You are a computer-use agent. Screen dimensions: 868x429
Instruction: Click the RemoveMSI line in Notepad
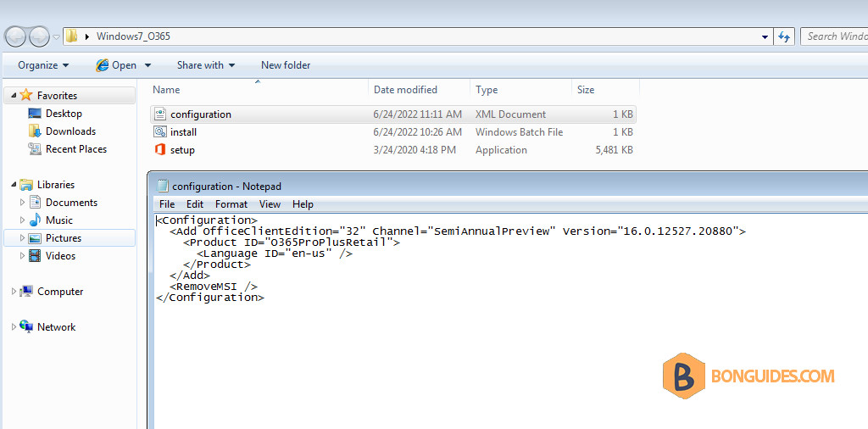(x=214, y=287)
